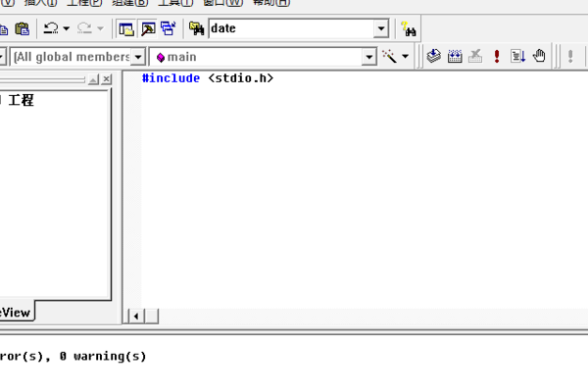Click the WizardBar magic wand action icon
Screen dimensions: 588x392
pyautogui.click(x=389, y=57)
